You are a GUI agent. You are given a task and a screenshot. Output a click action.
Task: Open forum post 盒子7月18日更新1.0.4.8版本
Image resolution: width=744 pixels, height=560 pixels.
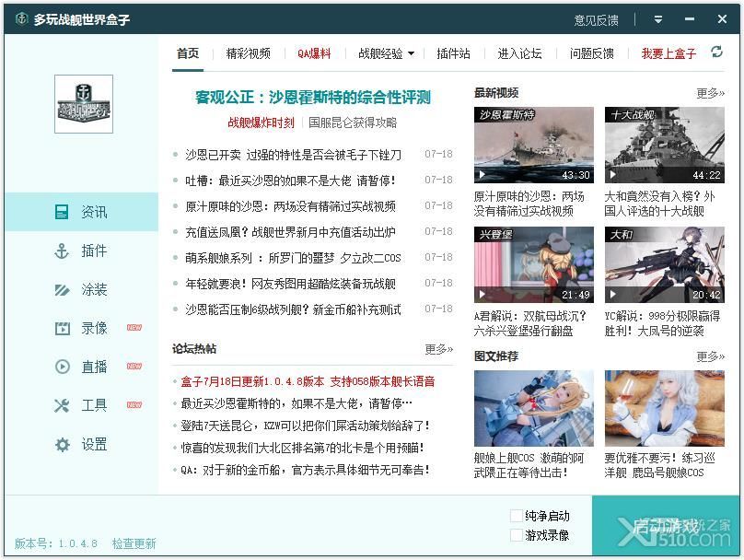click(x=308, y=381)
